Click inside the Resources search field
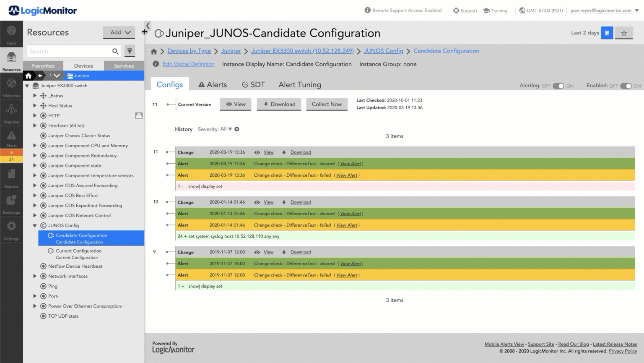 [69, 51]
